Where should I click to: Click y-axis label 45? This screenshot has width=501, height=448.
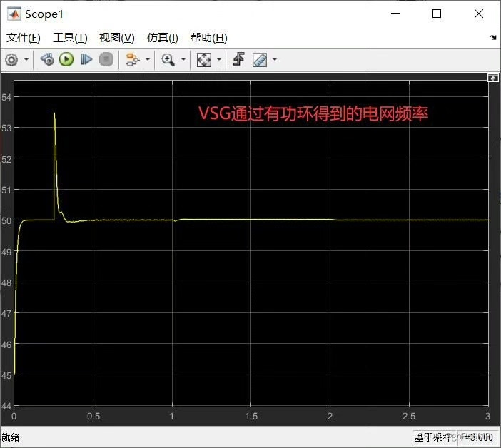coord(6,375)
